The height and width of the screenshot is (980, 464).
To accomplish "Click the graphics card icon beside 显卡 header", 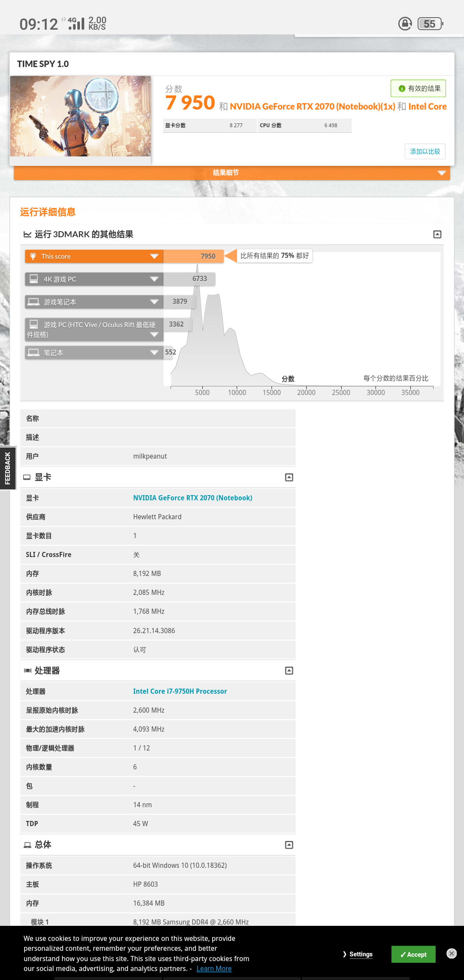I will 27,477.
